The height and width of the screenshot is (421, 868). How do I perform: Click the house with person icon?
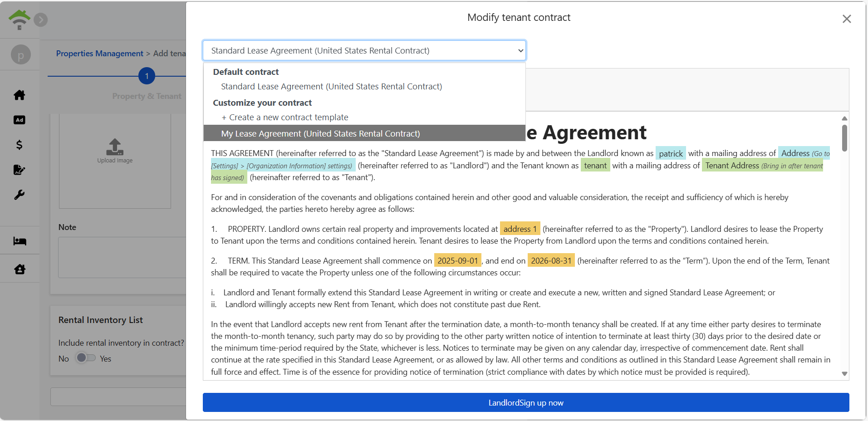click(20, 269)
